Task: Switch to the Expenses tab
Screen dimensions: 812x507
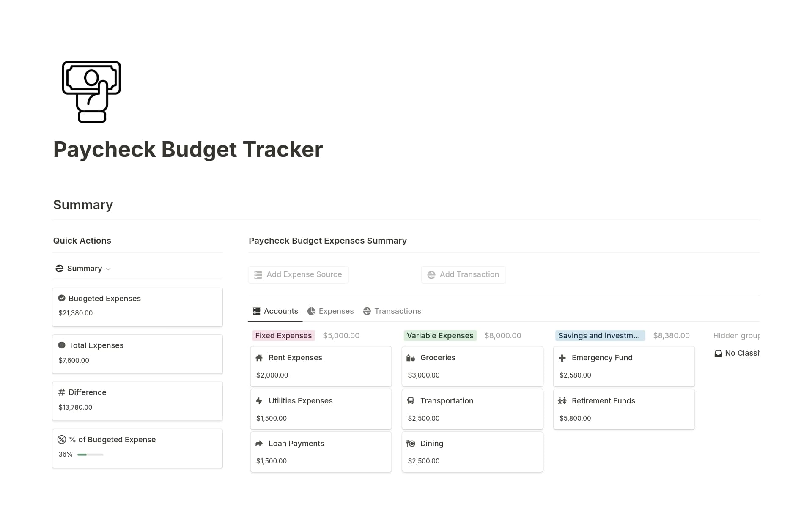Action: pyautogui.click(x=330, y=311)
